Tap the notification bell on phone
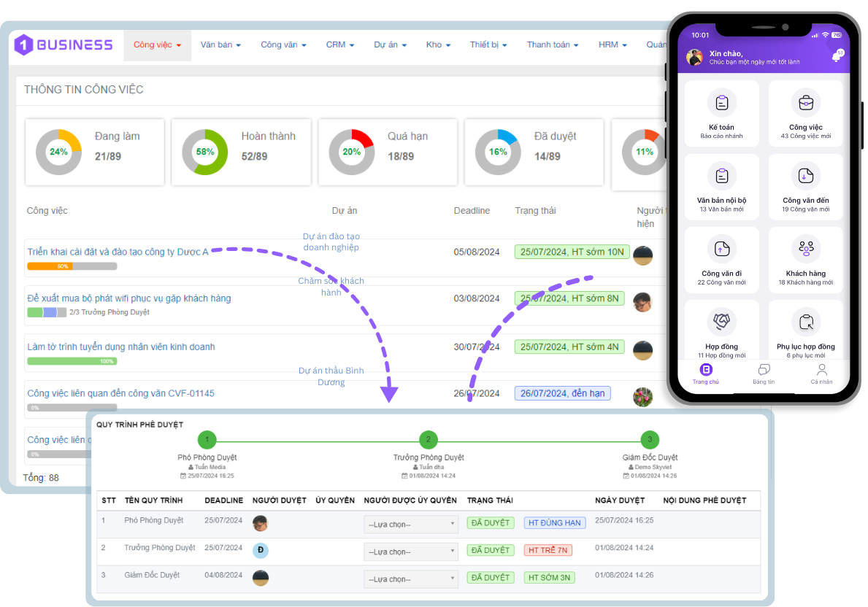Image resolution: width=868 pixels, height=607 pixels. click(837, 56)
